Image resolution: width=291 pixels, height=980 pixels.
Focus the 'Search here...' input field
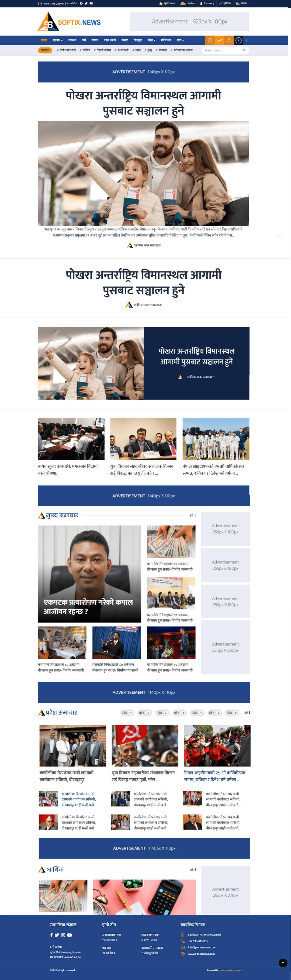(x=222, y=50)
